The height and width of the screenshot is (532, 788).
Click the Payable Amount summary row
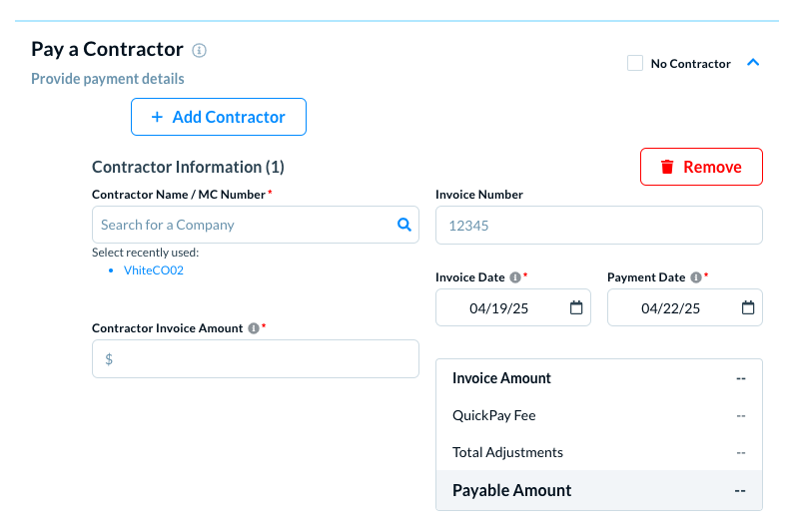[598, 490]
